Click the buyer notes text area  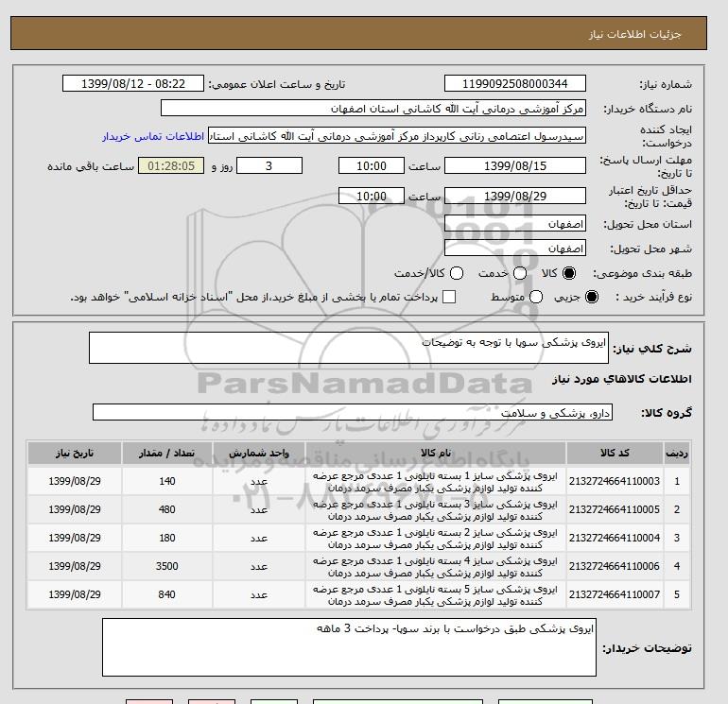[x=349, y=647]
